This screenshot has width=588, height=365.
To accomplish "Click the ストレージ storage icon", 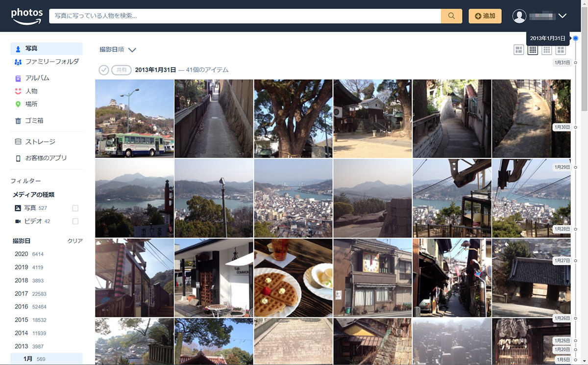I will [18, 142].
